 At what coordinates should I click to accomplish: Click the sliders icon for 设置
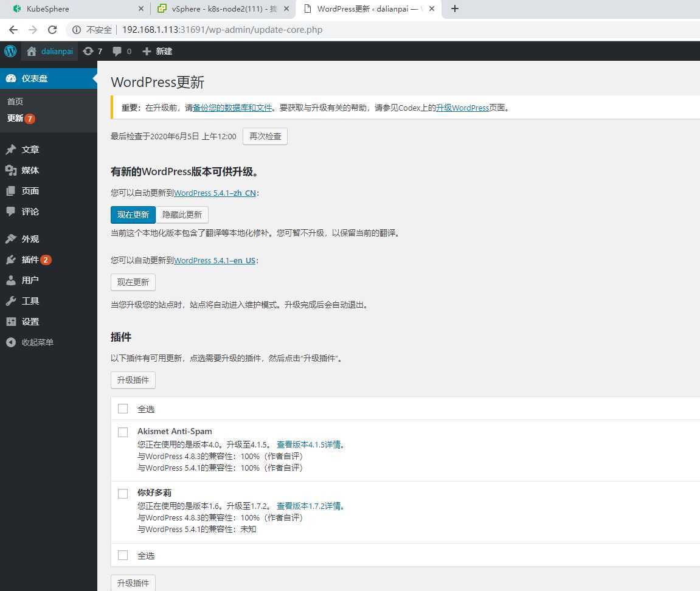pos(11,322)
